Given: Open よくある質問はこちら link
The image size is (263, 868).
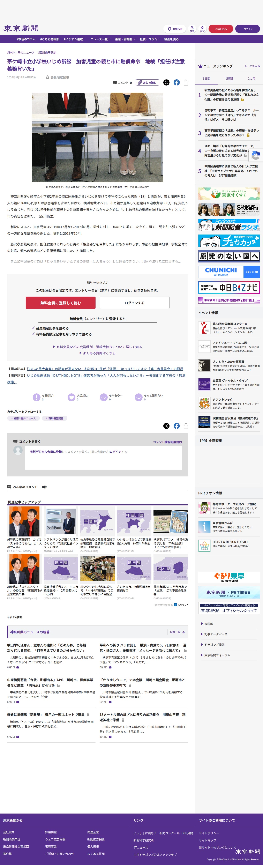Looking at the screenshot, I should coord(97,353).
